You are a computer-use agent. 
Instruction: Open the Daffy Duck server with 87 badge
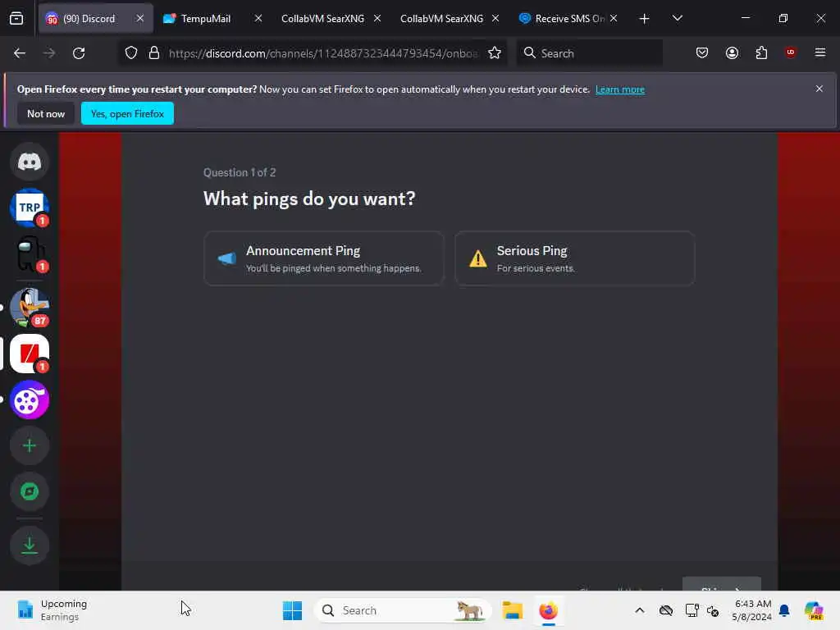30,307
